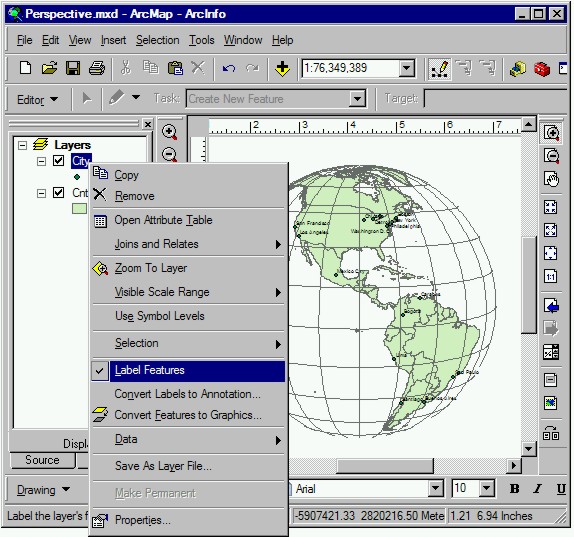Uncheck the City layer visibility checkbox

coord(59,160)
